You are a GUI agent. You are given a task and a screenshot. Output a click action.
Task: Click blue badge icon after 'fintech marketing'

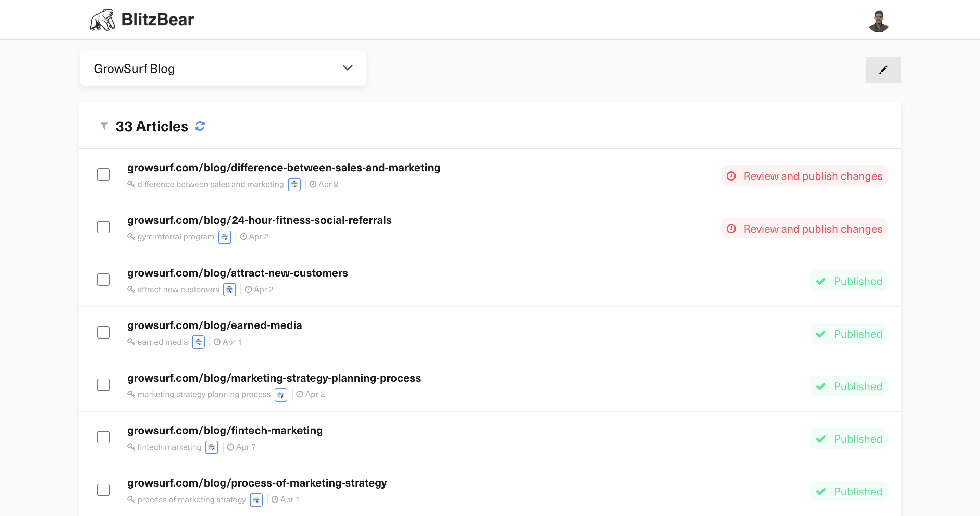tap(212, 447)
